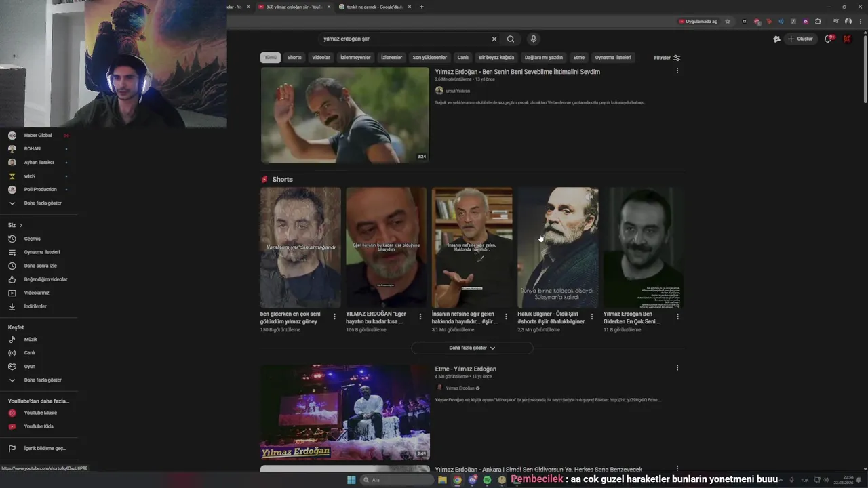
Task: Open options for Ben Senin Beni Sevebilme video
Action: click(x=677, y=71)
